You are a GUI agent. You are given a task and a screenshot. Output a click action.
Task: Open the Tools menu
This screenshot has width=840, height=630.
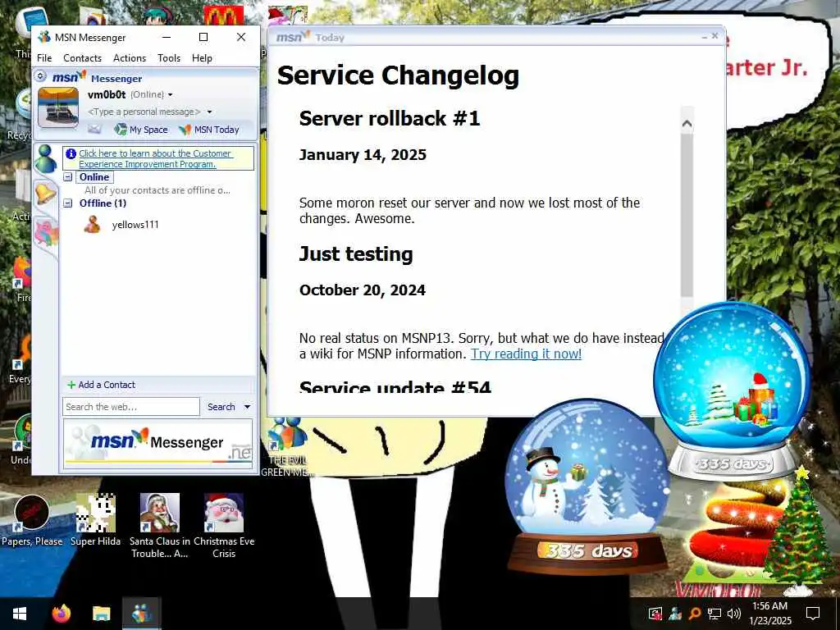click(169, 58)
